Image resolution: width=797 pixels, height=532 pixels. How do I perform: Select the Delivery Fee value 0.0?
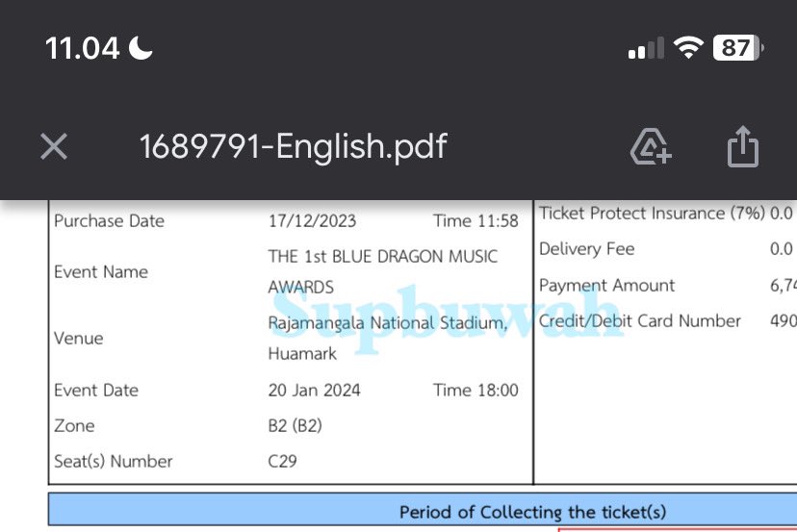(x=782, y=249)
